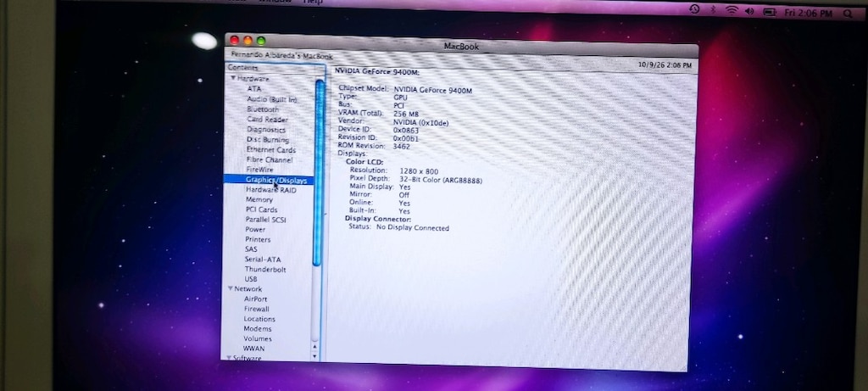Click Revision ID 0x00b1 value
Screen dimensions: 868x391
point(406,138)
